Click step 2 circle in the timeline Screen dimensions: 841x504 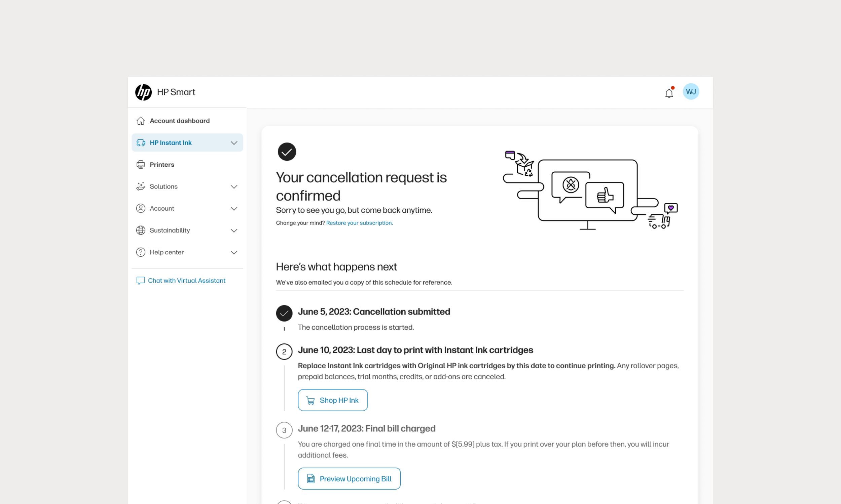coord(284,352)
